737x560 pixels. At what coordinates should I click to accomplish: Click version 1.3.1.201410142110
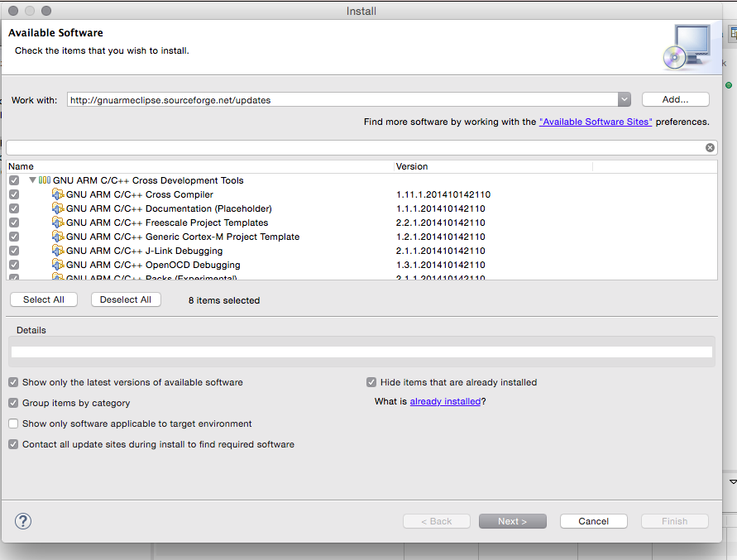click(x=440, y=265)
